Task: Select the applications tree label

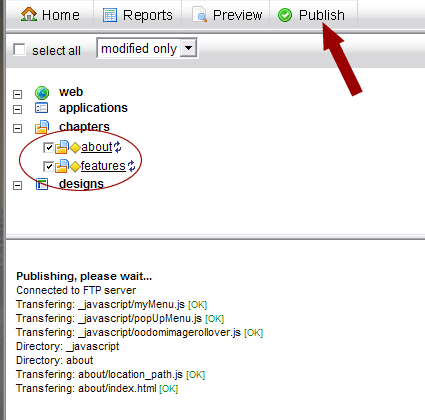Action: tap(93, 108)
